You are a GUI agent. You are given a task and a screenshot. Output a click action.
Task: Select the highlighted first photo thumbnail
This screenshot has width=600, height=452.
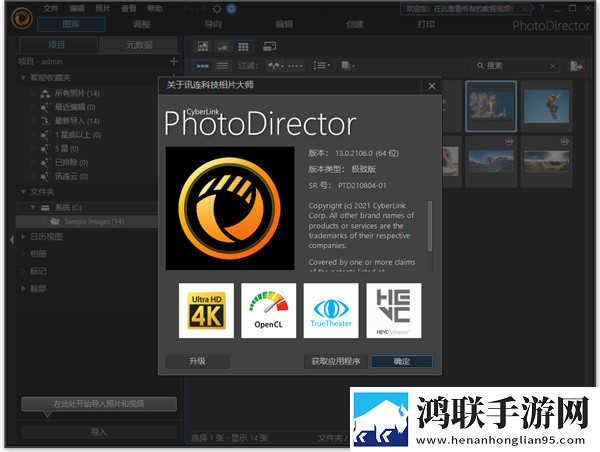491,106
